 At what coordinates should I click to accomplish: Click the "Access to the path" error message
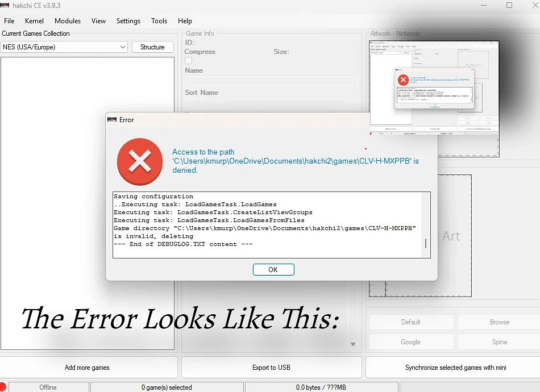click(x=296, y=161)
